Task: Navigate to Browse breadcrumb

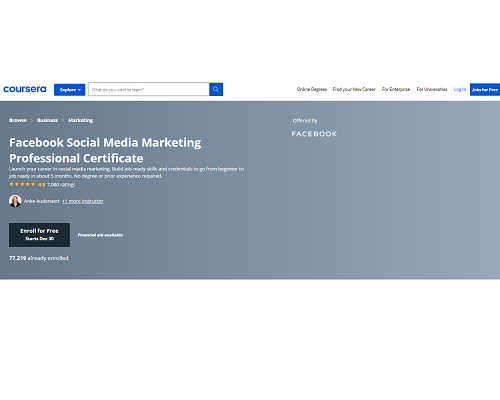Action: [18, 120]
